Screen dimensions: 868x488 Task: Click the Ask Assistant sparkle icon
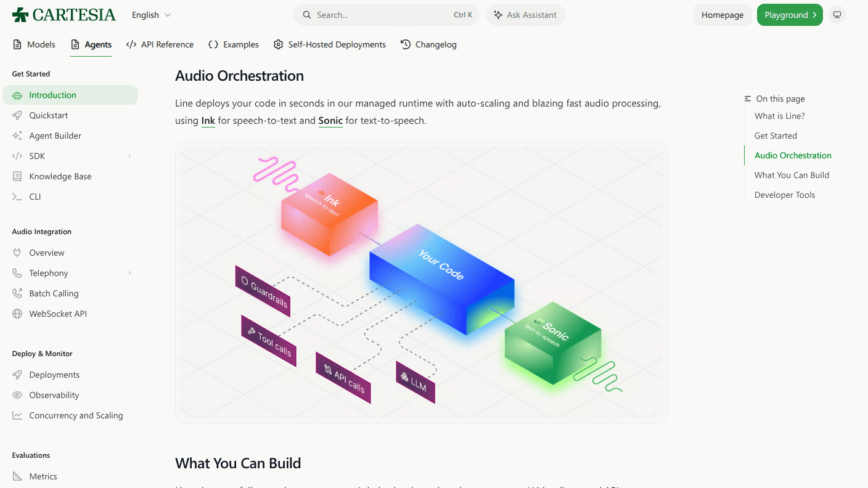click(x=498, y=15)
